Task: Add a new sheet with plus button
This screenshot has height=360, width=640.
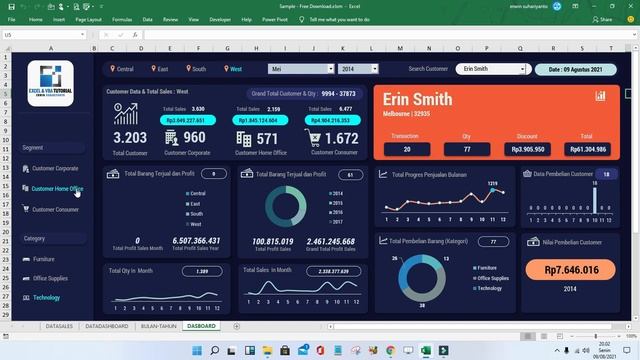Action: click(236, 326)
